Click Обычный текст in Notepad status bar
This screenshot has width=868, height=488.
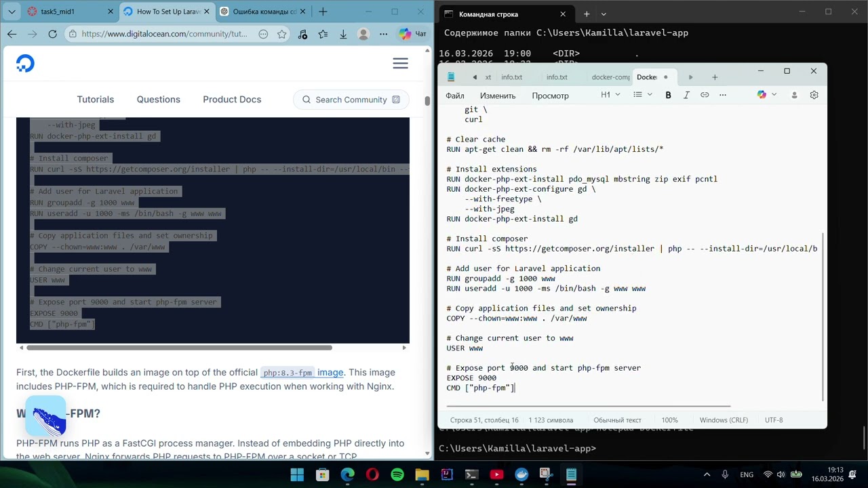[617, 420]
